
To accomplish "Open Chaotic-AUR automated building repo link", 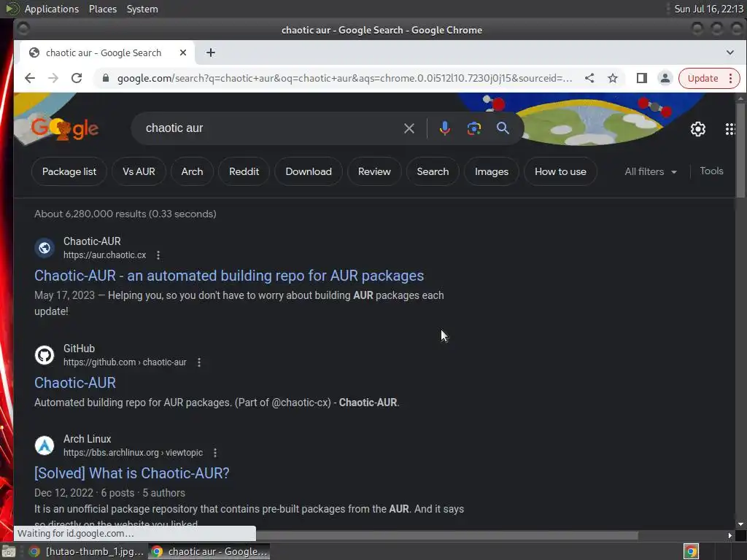I will [x=229, y=276].
